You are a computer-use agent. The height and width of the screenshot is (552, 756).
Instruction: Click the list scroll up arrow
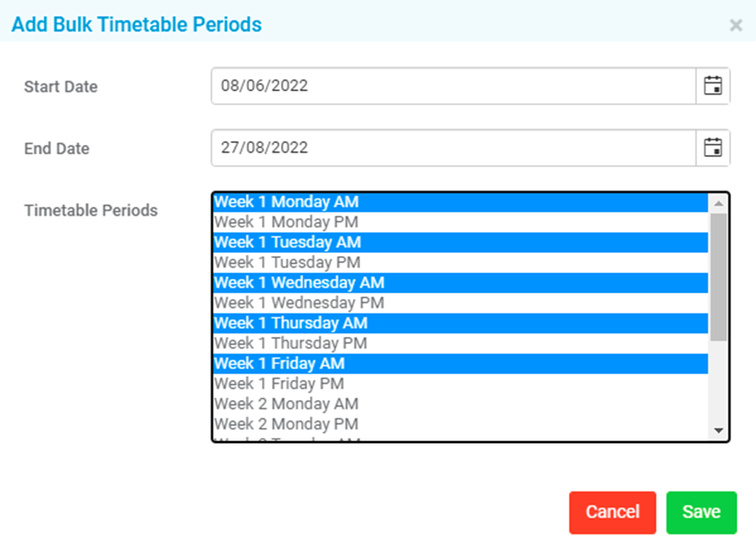718,204
